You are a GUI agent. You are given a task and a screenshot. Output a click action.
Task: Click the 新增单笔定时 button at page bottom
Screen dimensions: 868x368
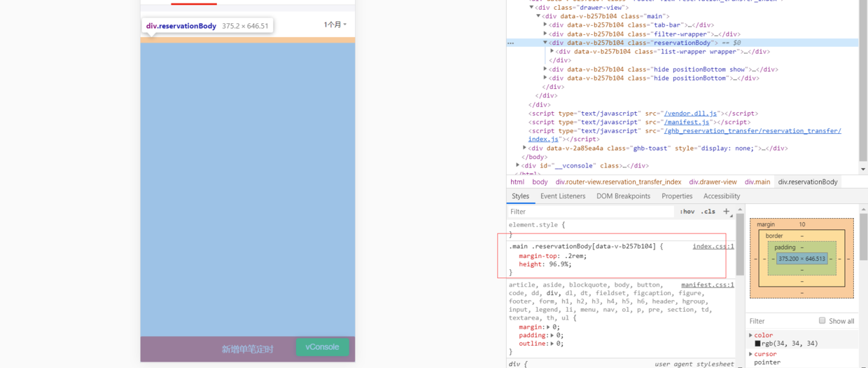click(x=247, y=349)
